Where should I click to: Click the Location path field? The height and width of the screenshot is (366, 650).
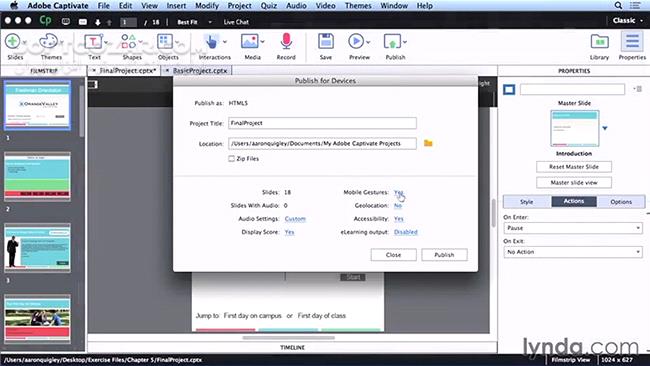[322, 143]
